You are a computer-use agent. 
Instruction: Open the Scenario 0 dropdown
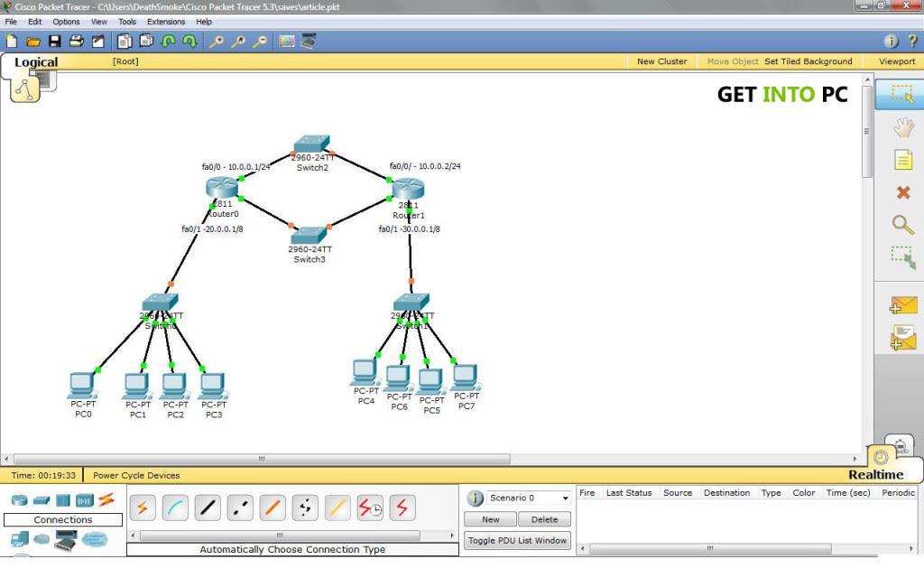[x=529, y=498]
